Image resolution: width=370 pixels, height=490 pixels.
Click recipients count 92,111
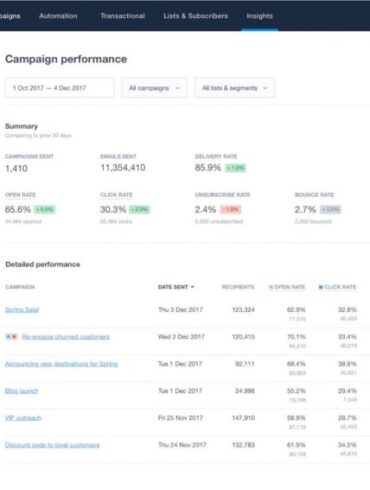click(x=245, y=364)
